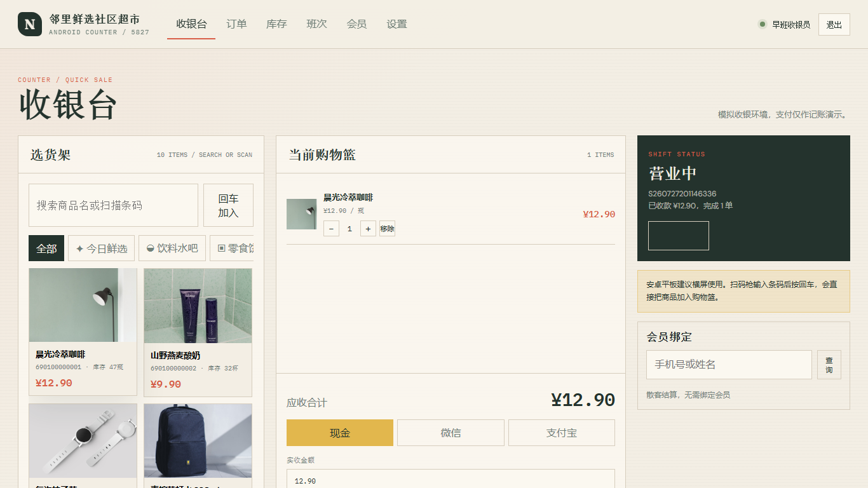This screenshot has height=488, width=868.
Task: Decrease 晨光冷萃咖啡 quantity with minus button
Action: 331,229
